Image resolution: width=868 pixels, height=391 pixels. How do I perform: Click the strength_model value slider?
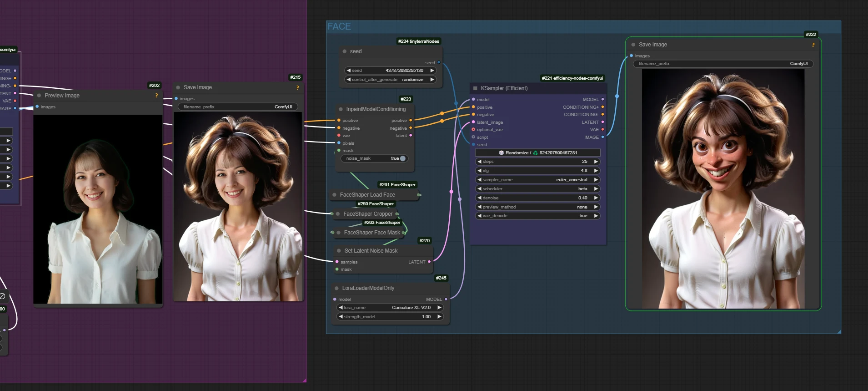[x=390, y=317]
